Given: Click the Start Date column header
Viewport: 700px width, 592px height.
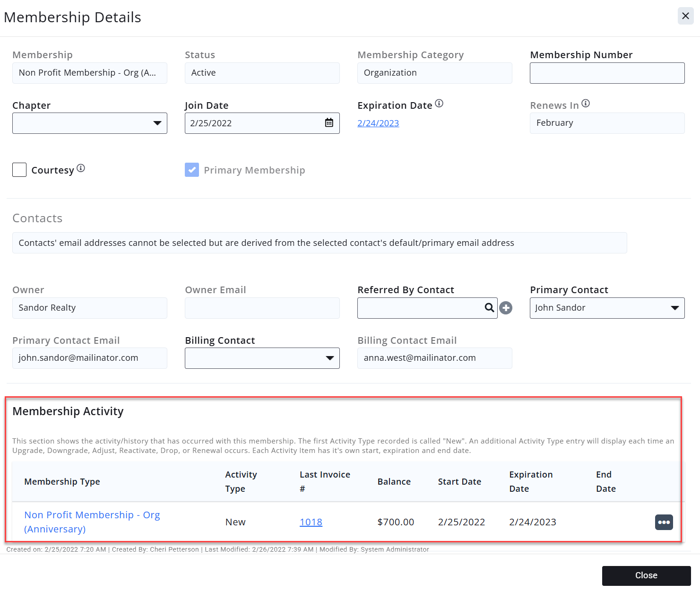Looking at the screenshot, I should click(459, 481).
